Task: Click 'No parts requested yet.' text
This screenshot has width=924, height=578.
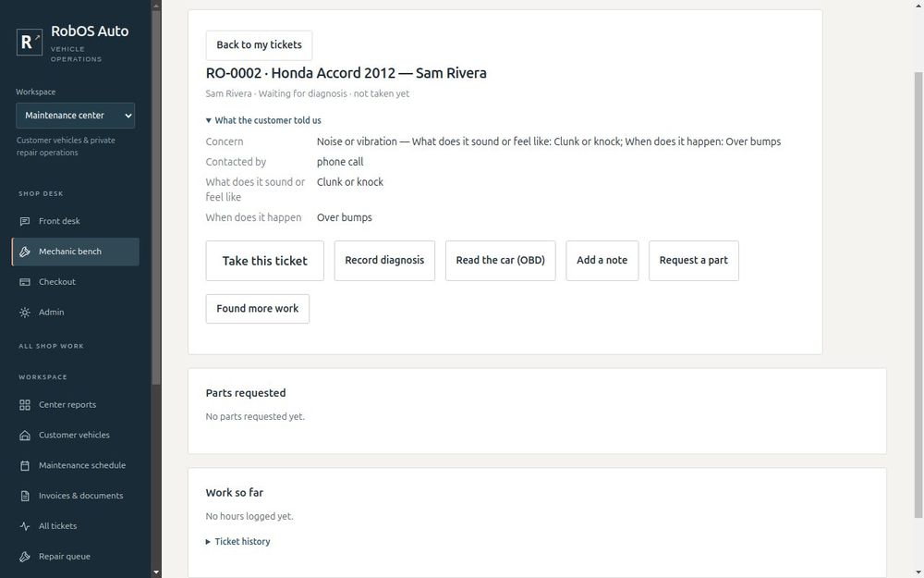Action: [x=255, y=416]
